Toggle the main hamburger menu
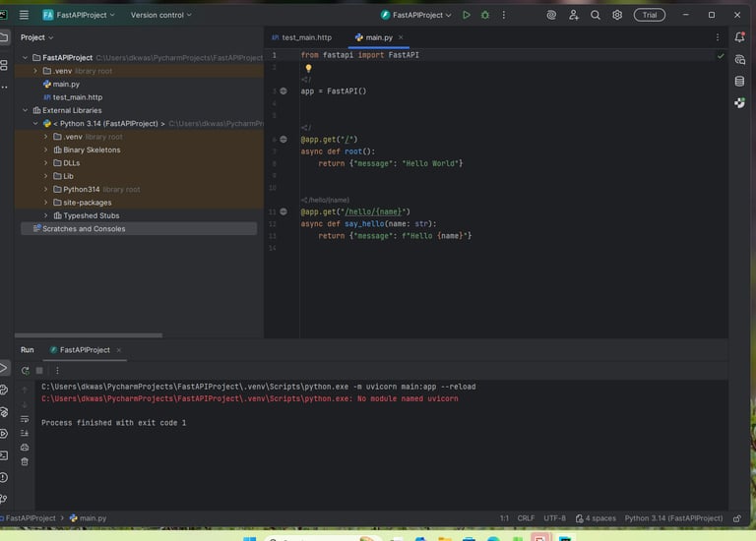The height and width of the screenshot is (541, 756). (x=24, y=15)
